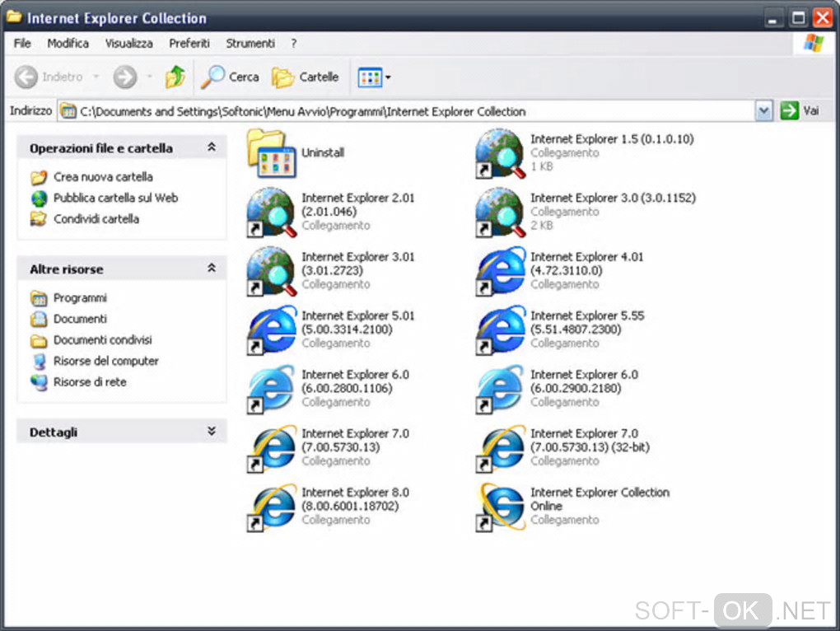Select Internet Explorer 5.01 (5.00.3314.2100) icon

271,330
